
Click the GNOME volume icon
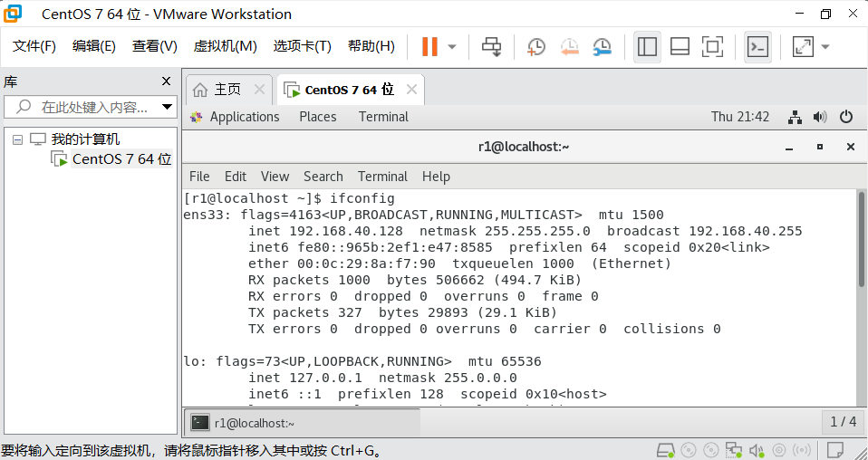click(x=820, y=117)
